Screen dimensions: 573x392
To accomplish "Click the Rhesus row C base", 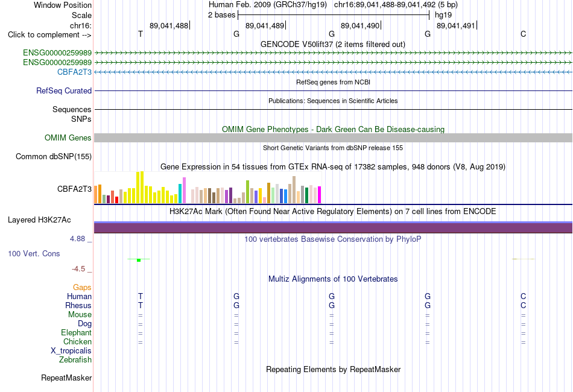I will click(524, 305).
